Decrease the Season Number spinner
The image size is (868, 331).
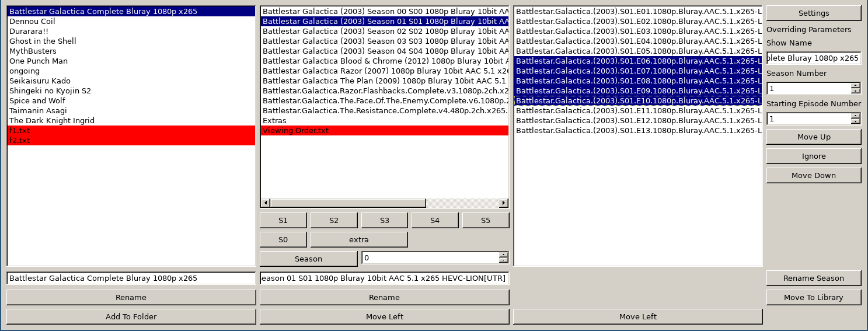click(856, 91)
